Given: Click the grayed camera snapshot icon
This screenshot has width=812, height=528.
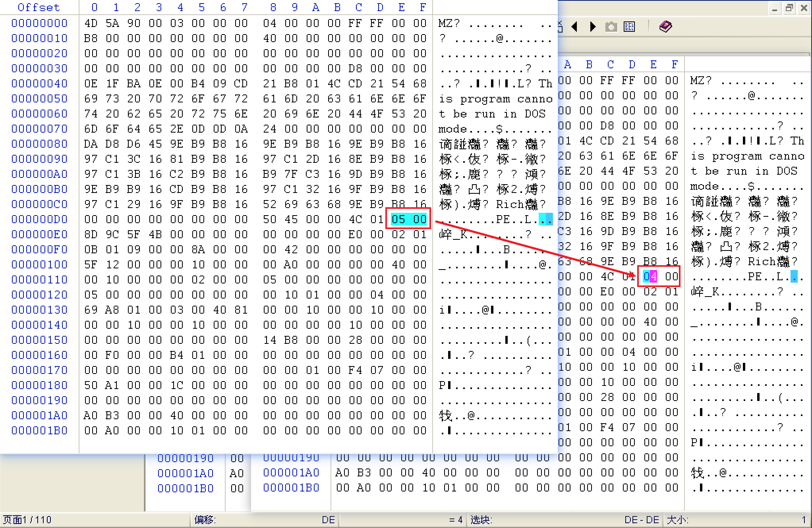Looking at the screenshot, I should (611, 27).
